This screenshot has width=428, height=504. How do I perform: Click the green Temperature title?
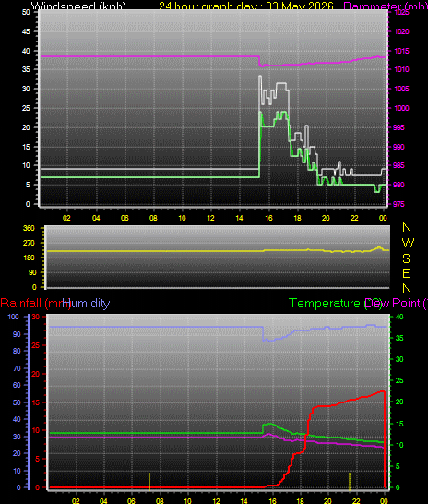point(335,304)
